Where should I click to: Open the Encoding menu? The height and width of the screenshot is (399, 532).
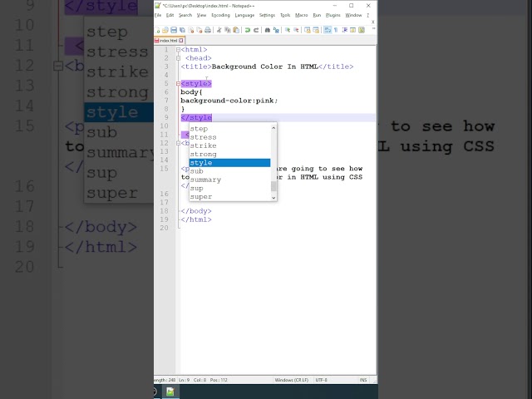[x=220, y=15]
